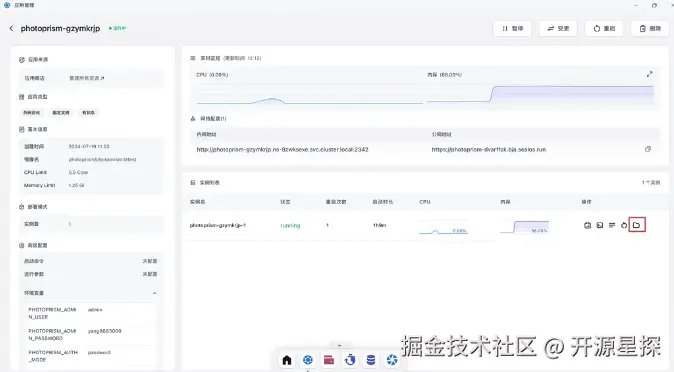This screenshot has height=372, width=674.
Task: Click the instance name photoprism-gzymkrjp-1
Action: (x=218, y=225)
